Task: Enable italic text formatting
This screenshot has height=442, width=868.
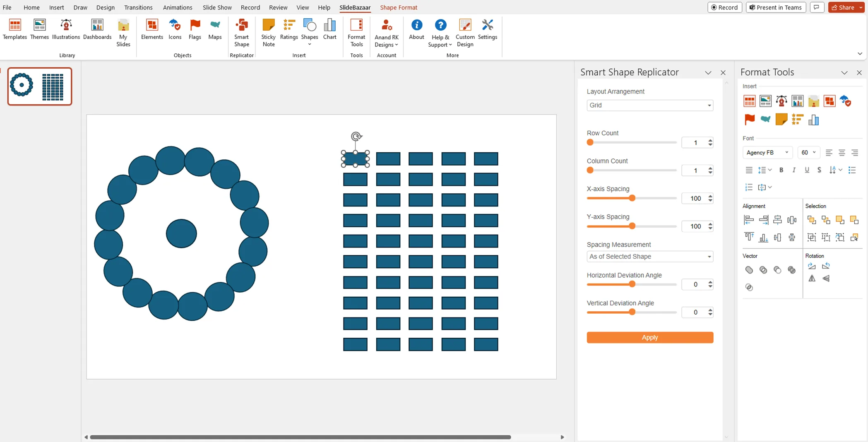Action: point(794,170)
